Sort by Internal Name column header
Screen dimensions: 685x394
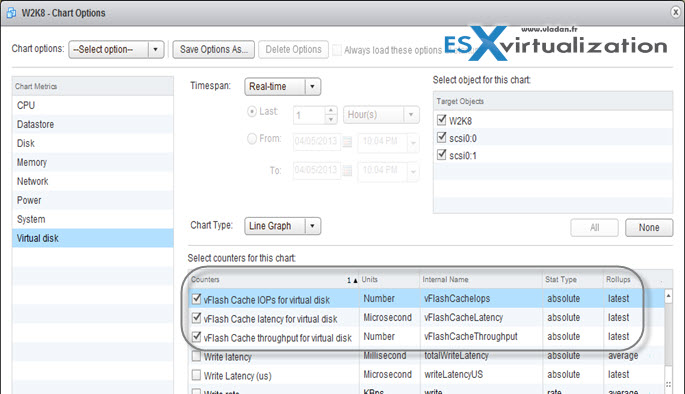point(481,280)
